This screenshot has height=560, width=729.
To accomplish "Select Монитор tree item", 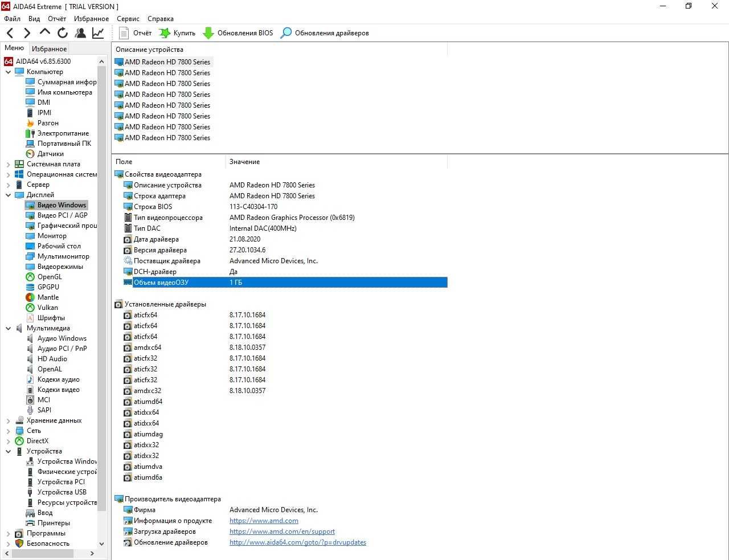I will (x=52, y=236).
